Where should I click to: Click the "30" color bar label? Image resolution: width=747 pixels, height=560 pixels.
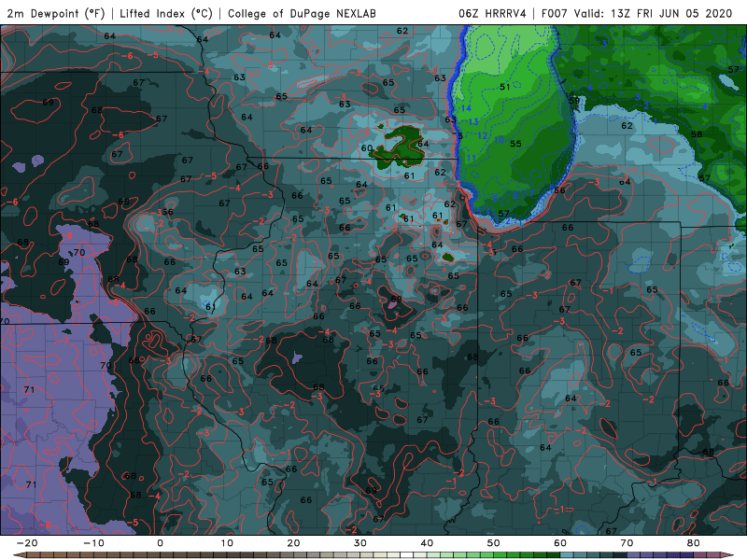(x=360, y=543)
